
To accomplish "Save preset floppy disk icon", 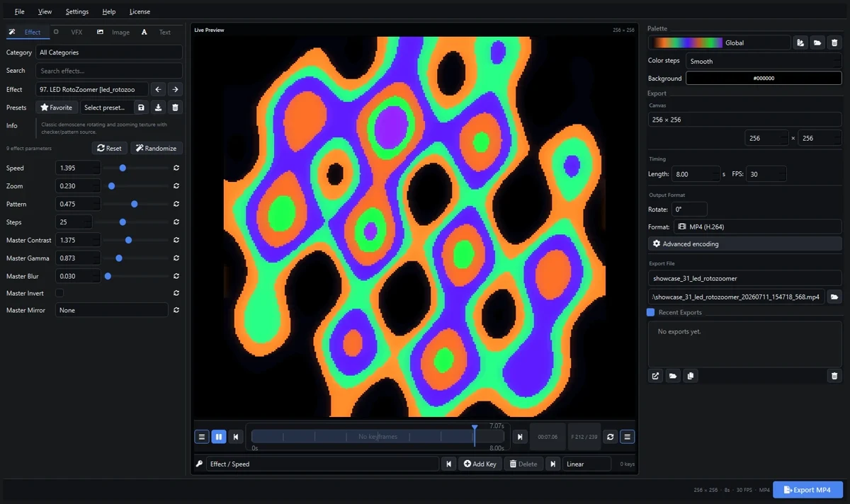I will (x=141, y=108).
